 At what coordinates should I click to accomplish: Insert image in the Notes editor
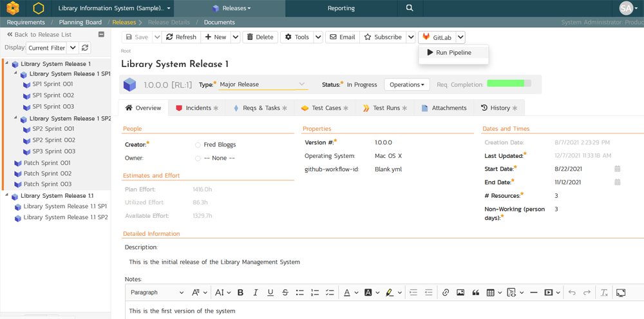click(460, 293)
